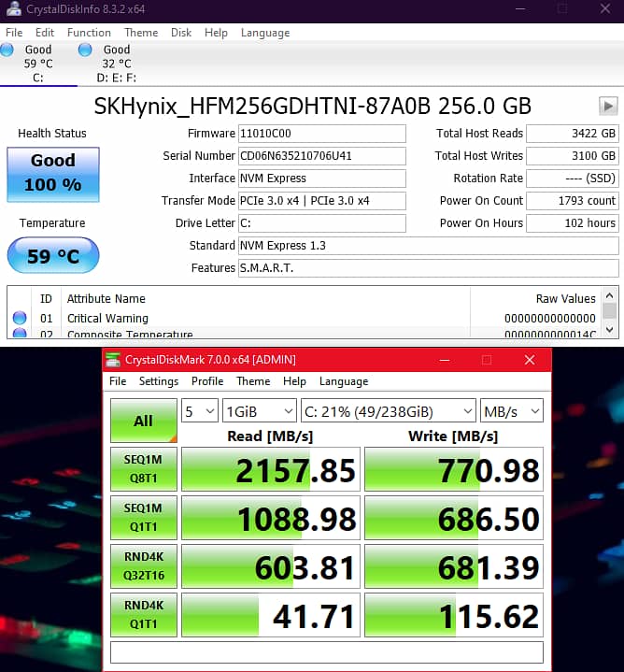Open the Profile menu in CrystalDiskMark
624x672 pixels.
click(207, 381)
